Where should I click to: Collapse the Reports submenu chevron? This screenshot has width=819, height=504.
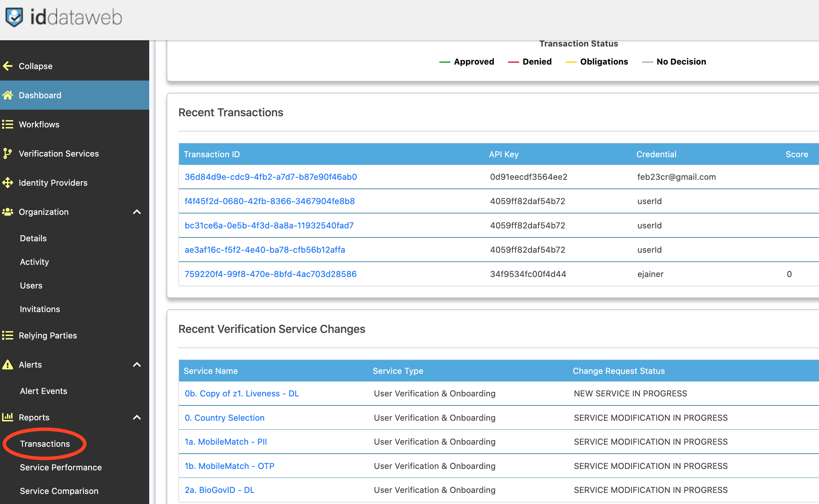coord(137,417)
